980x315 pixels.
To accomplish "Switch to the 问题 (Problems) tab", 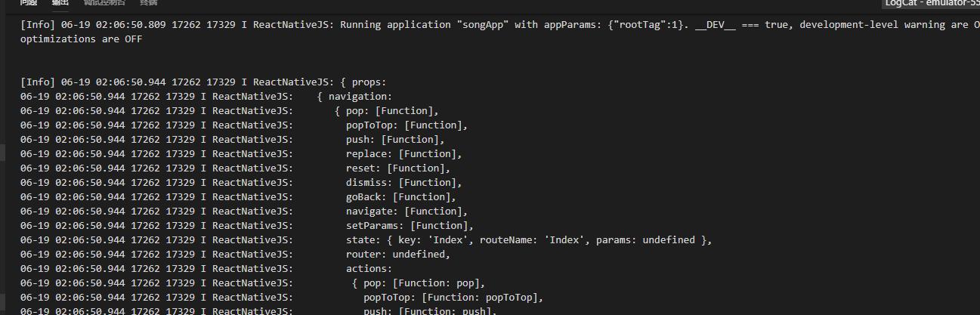I will coord(28,2).
